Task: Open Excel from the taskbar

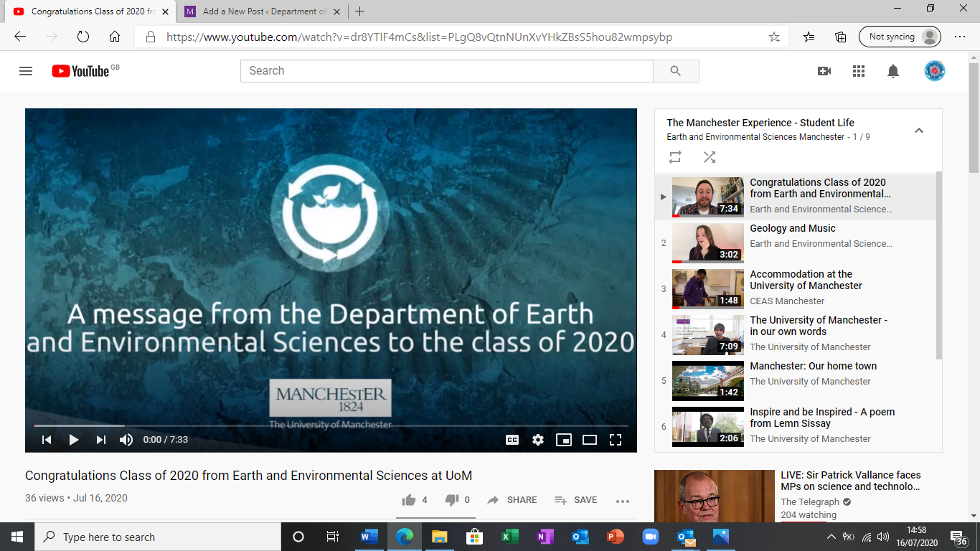Action: [509, 537]
